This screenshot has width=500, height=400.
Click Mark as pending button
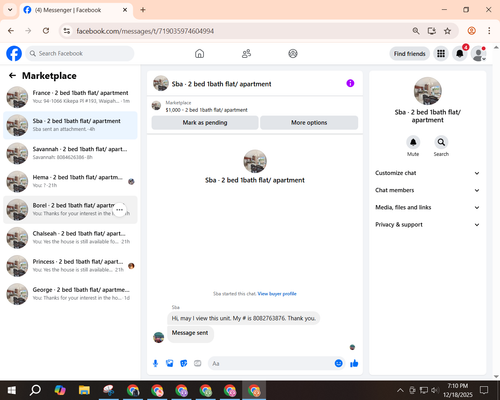(205, 123)
